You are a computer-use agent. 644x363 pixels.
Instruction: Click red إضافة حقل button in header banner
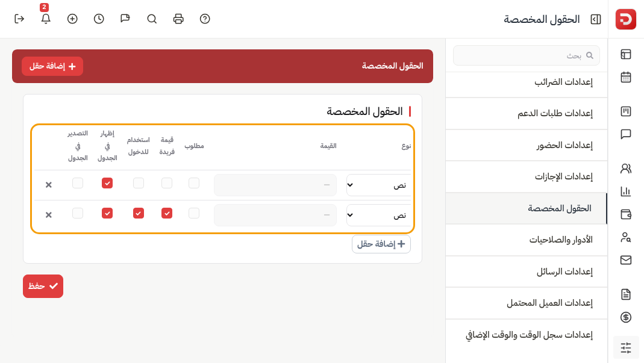click(52, 66)
